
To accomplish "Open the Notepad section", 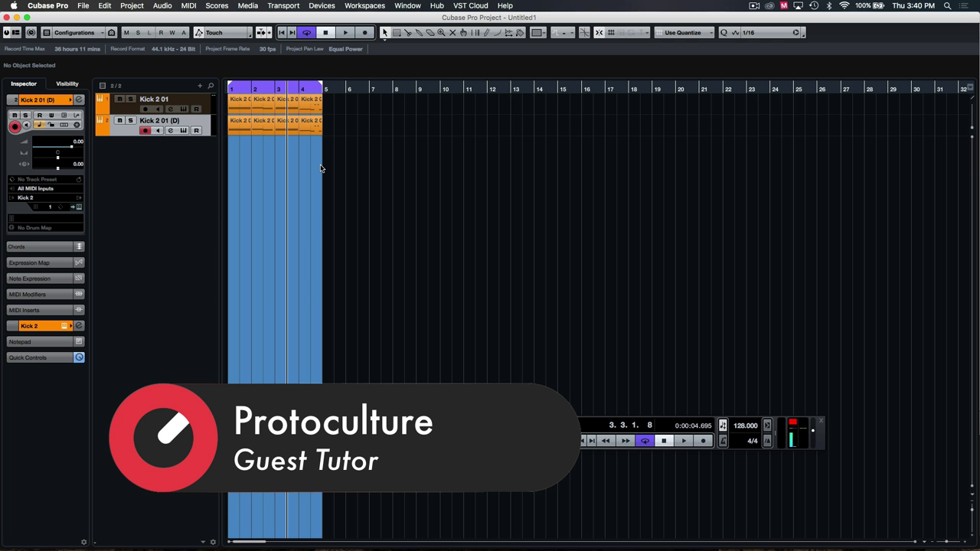I will click(x=45, y=342).
